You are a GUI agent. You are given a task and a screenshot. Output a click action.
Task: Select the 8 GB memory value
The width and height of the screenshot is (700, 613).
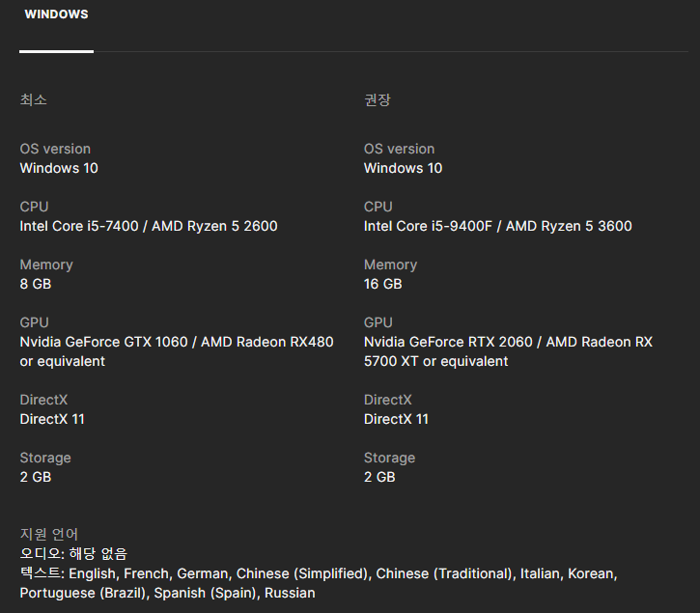coord(36,284)
